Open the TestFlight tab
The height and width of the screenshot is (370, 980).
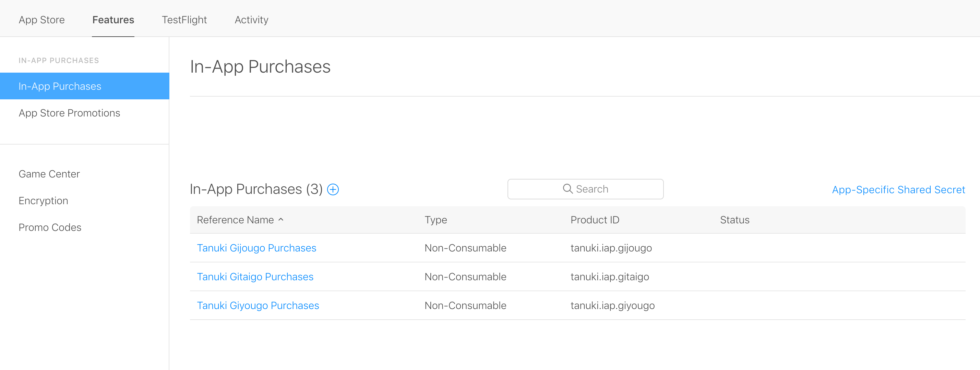click(184, 20)
